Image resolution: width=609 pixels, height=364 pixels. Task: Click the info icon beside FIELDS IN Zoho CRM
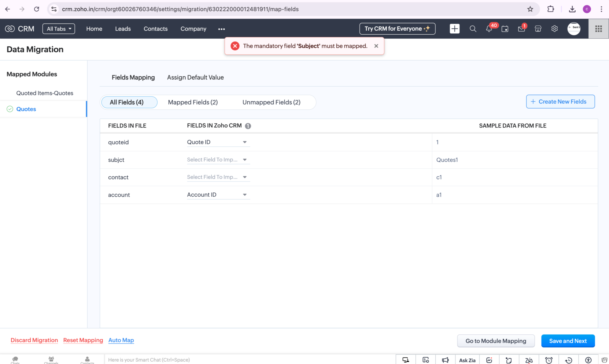click(248, 126)
